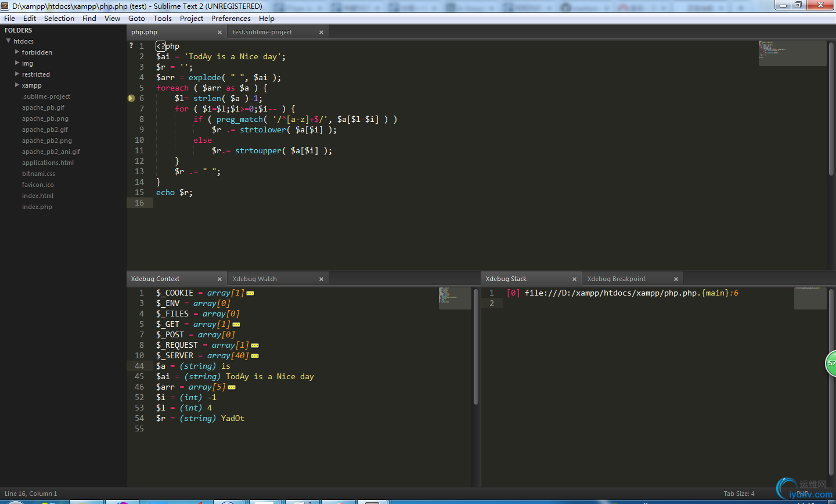
Task: Click the 'echo $r;' code line
Action: coord(174,192)
